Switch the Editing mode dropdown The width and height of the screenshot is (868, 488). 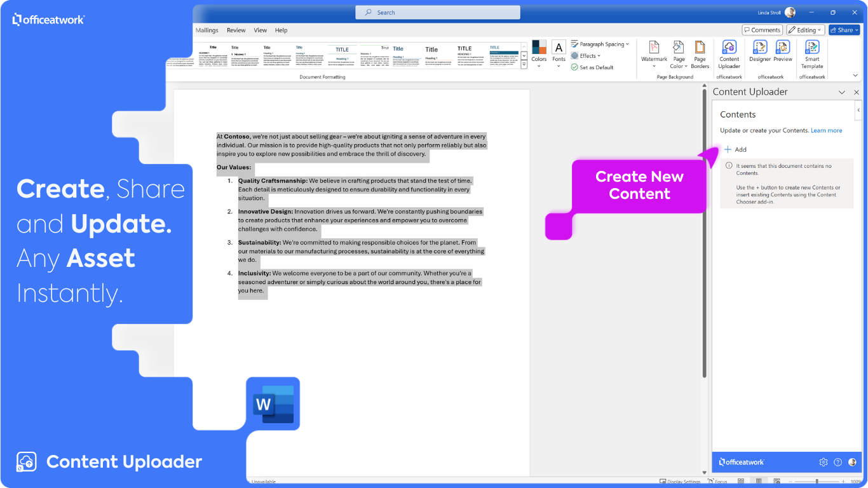coord(805,30)
